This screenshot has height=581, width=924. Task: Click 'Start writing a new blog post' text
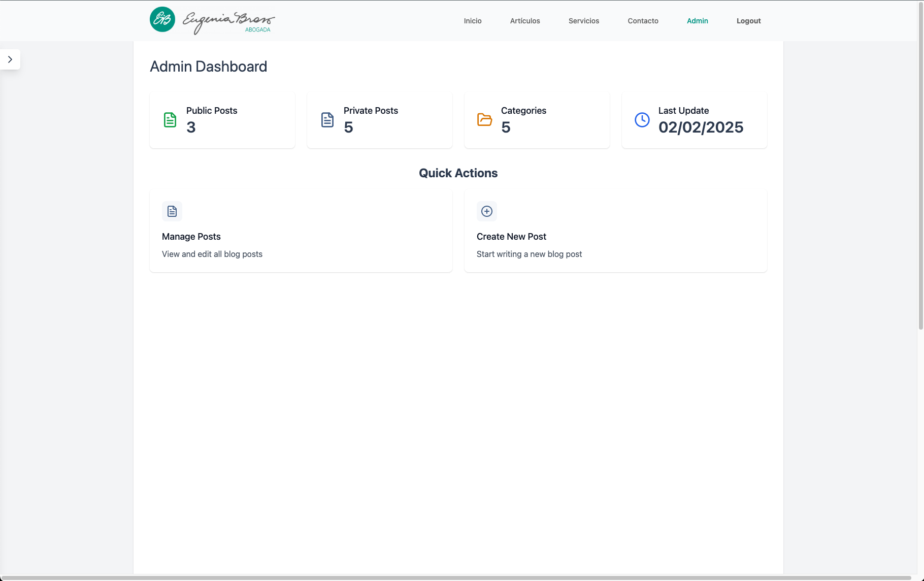pos(529,254)
